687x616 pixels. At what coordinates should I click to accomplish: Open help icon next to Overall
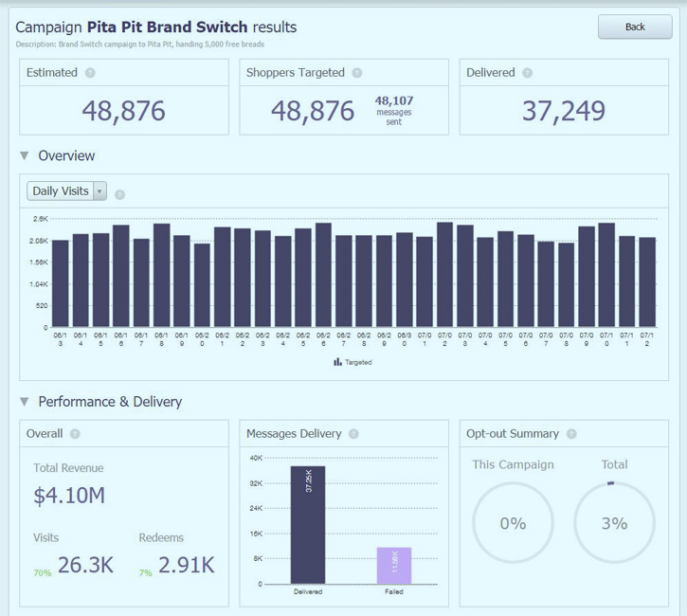[75, 434]
